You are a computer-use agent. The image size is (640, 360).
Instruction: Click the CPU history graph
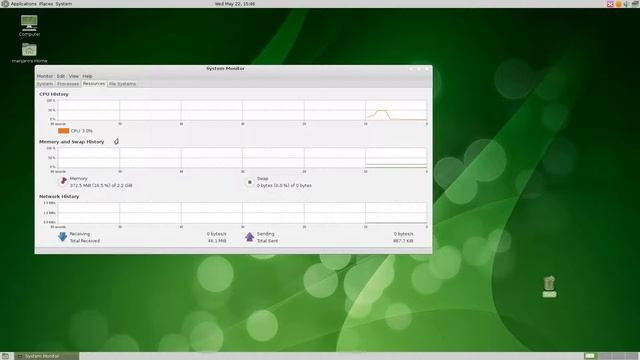[242, 110]
